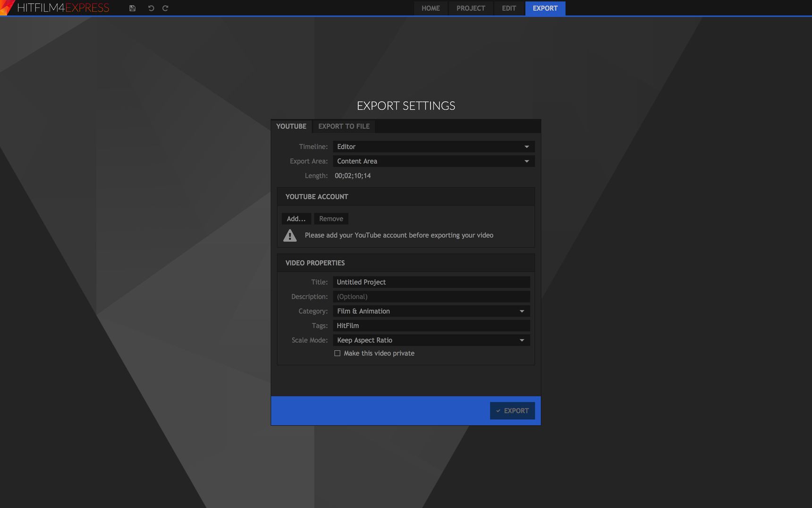Click the length value 00;02;10;14
The image size is (812, 508).
[x=353, y=176]
